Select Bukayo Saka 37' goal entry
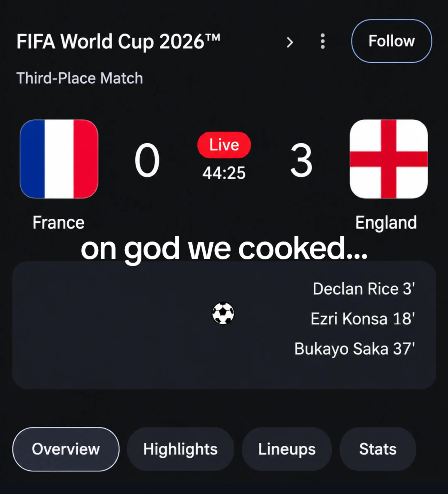448x494 pixels. pos(355,349)
